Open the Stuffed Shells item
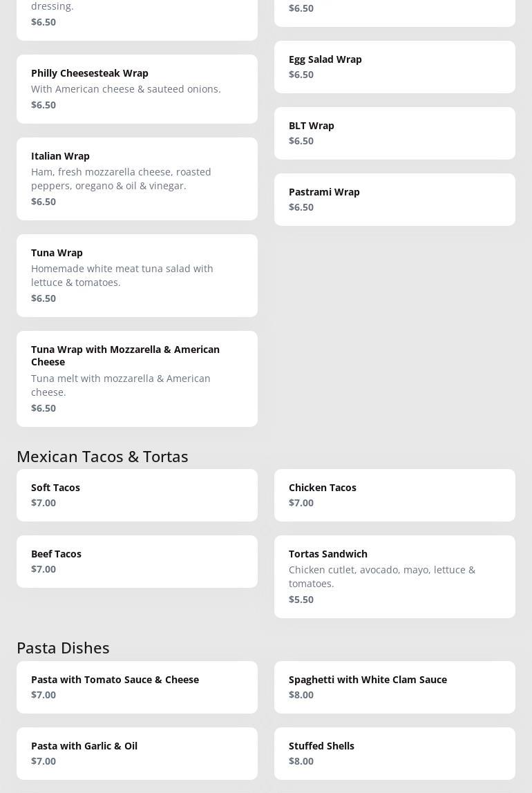 (395, 754)
